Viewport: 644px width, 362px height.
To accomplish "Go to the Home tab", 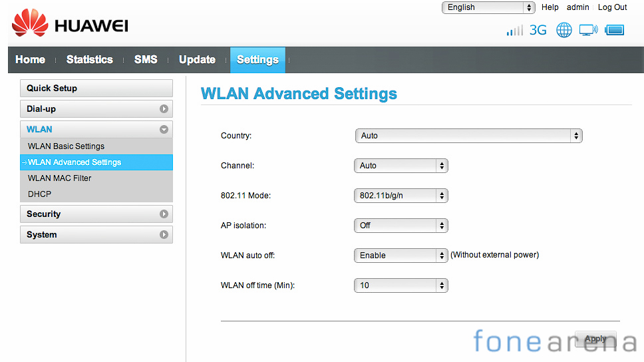I will click(x=31, y=60).
